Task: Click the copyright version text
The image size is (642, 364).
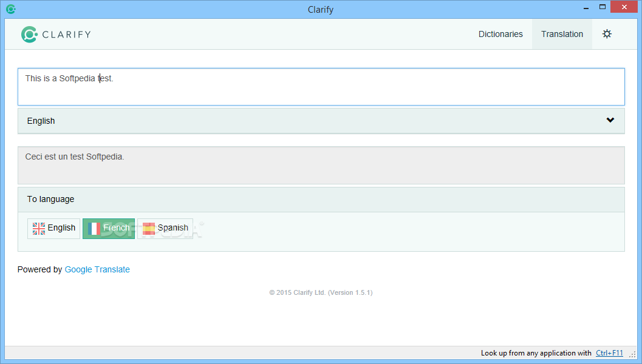Action: point(321,292)
